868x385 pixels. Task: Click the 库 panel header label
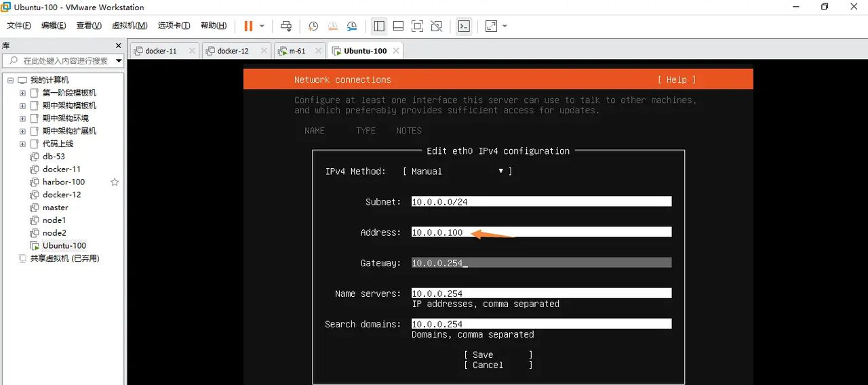pos(5,46)
